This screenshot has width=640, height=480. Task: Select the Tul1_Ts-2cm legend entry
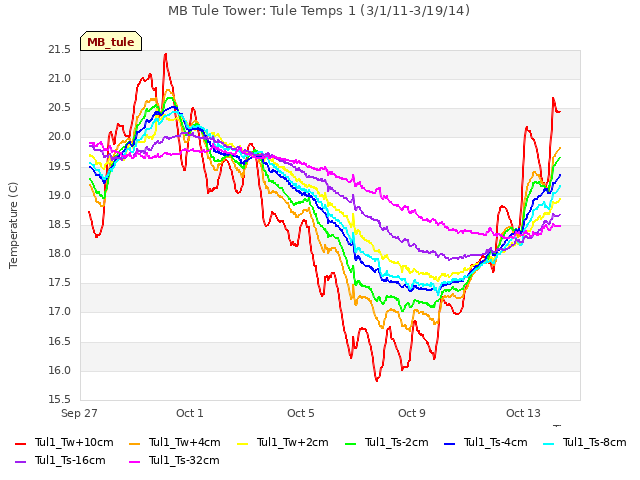pyautogui.click(x=387, y=442)
